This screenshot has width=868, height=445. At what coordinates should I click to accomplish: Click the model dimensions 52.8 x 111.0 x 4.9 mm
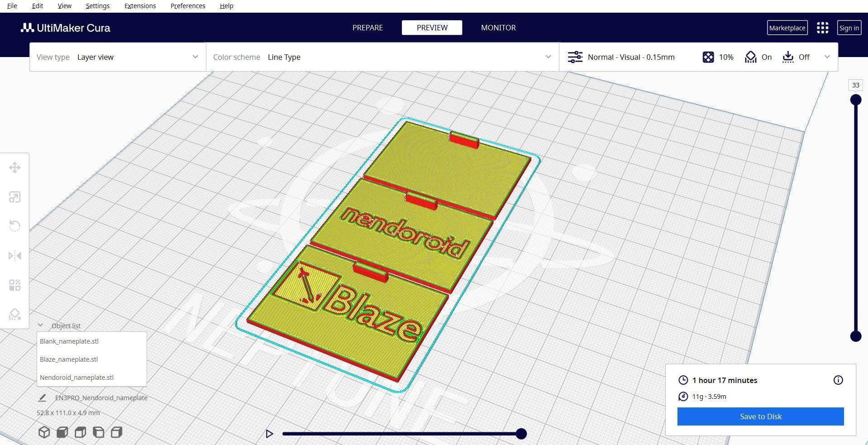pyautogui.click(x=68, y=413)
